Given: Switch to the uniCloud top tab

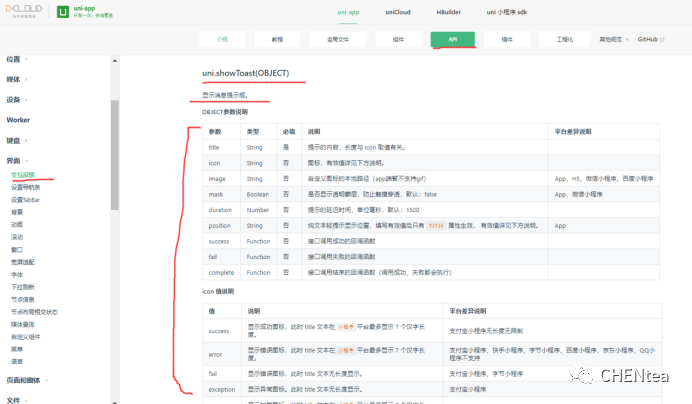Looking at the screenshot, I should click(x=398, y=12).
